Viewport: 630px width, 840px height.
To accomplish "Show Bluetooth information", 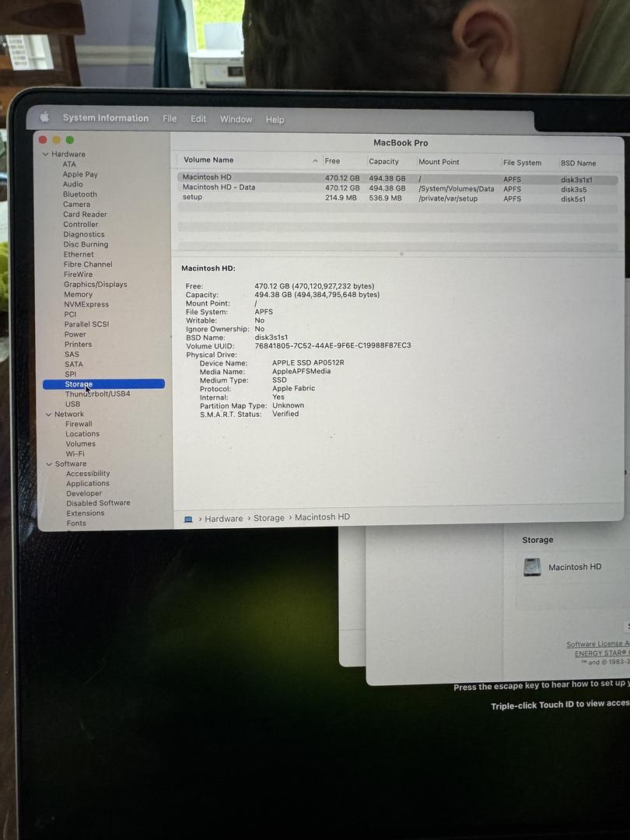I will coord(80,194).
